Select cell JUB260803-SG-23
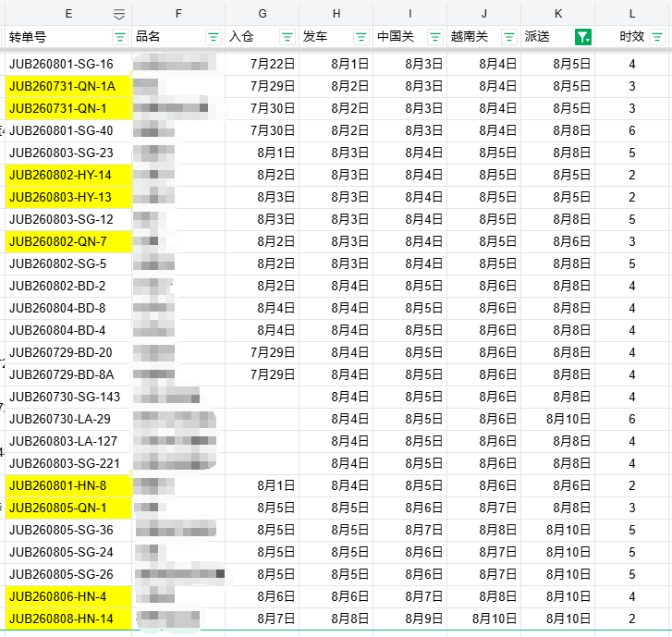Image resolution: width=672 pixels, height=637 pixels. point(68,153)
